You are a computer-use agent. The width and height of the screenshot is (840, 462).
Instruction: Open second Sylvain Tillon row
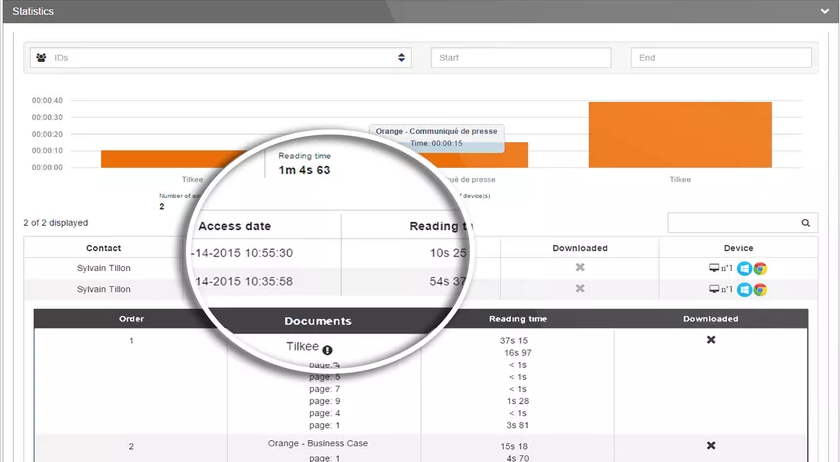coord(103,289)
